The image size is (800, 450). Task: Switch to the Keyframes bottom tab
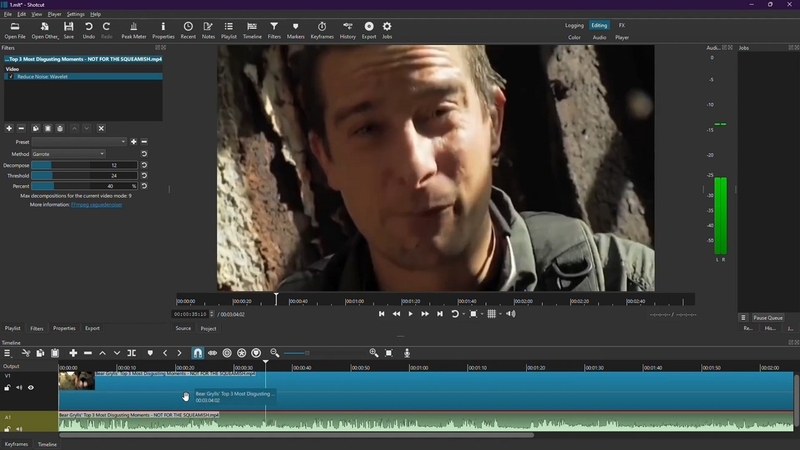16,444
